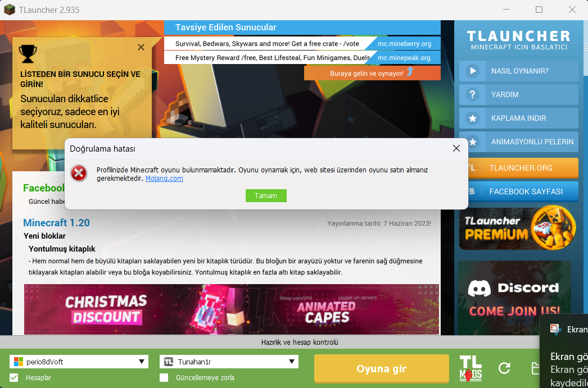Click the red error icon in the dialog

tap(79, 174)
